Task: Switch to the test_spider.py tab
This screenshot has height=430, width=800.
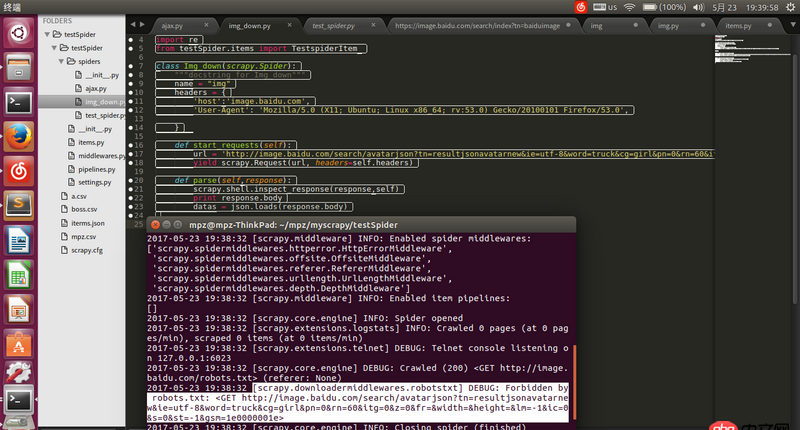Action: click(x=335, y=23)
